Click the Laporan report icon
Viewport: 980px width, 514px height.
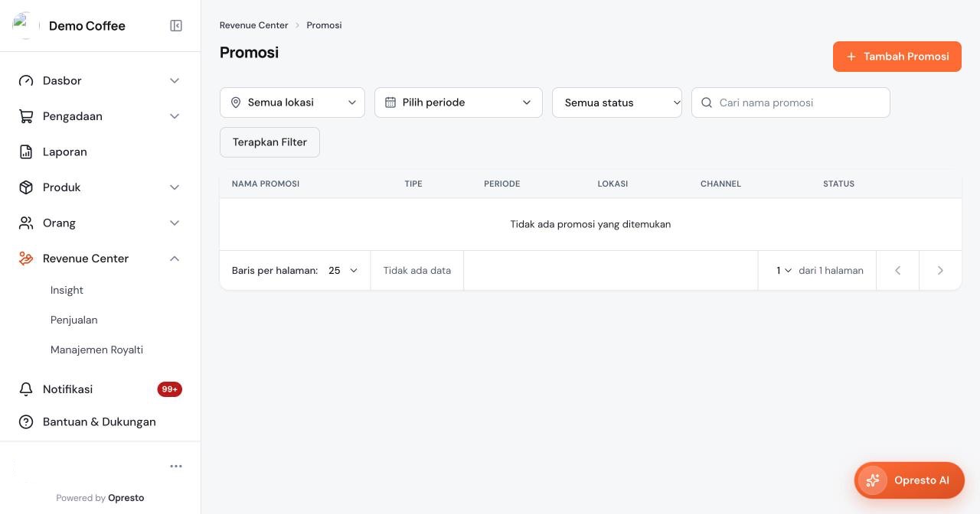pos(26,151)
